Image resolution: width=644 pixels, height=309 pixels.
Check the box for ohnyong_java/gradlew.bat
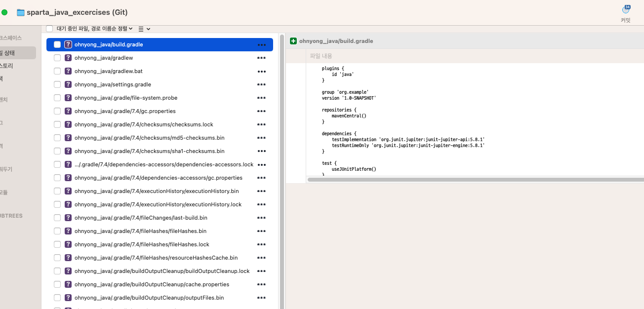click(x=57, y=71)
